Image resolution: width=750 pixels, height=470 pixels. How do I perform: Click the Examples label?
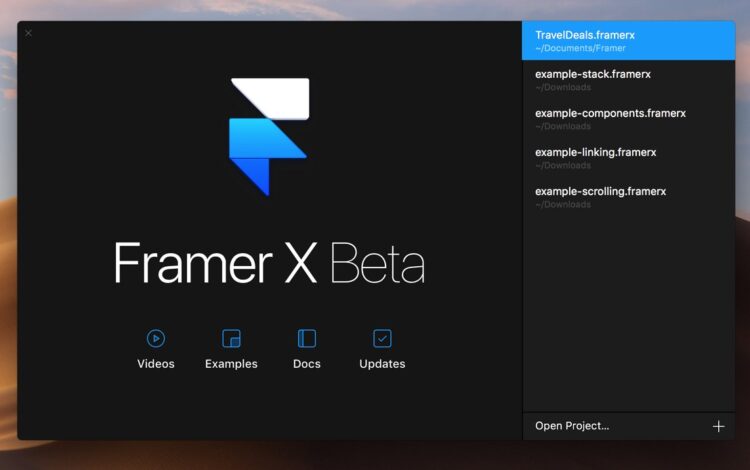tap(232, 364)
